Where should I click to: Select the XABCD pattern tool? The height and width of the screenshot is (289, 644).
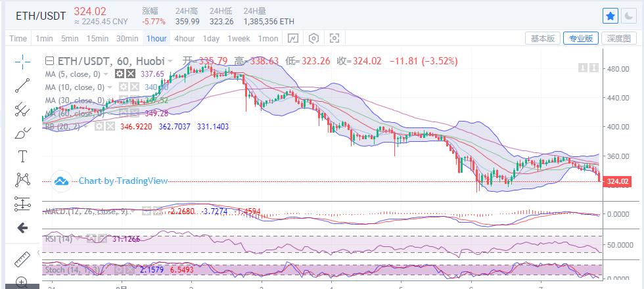[x=22, y=180]
